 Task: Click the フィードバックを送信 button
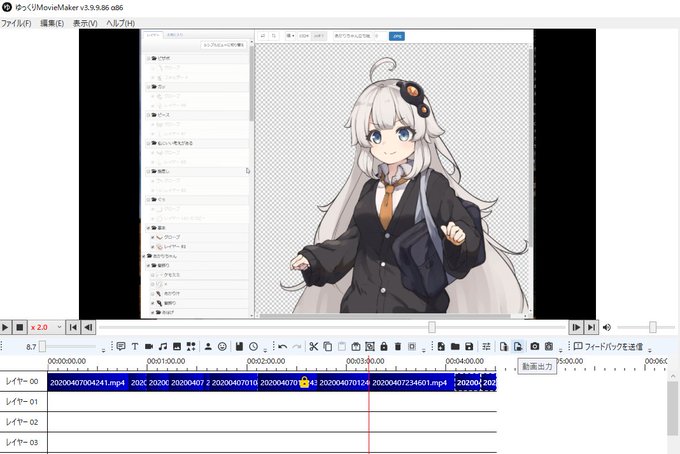tap(608, 346)
